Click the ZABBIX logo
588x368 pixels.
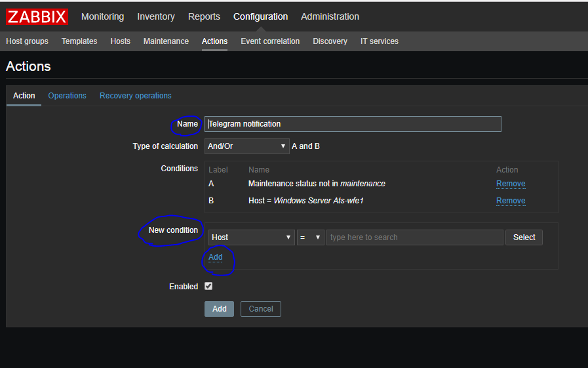pyautogui.click(x=37, y=16)
